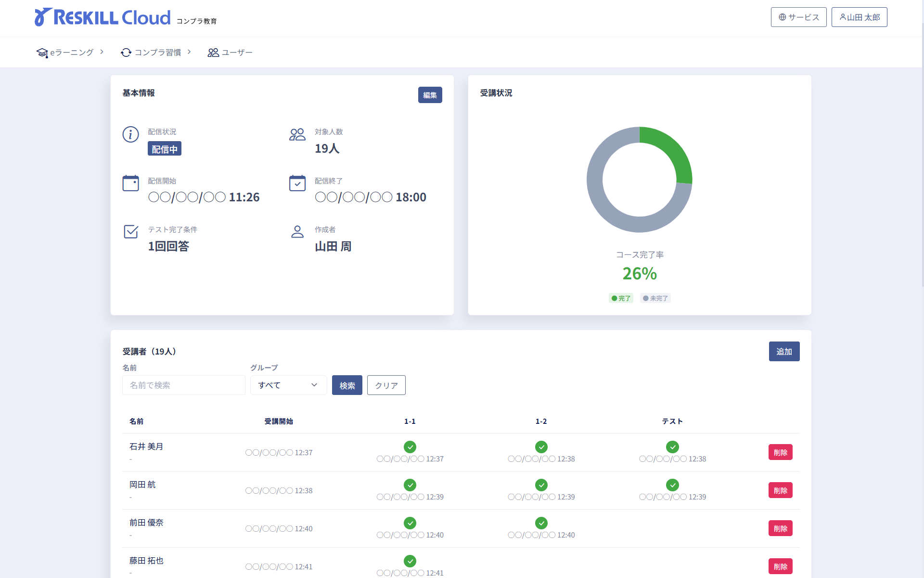Open the サービス menu button
This screenshot has width=924, height=578.
(x=798, y=17)
